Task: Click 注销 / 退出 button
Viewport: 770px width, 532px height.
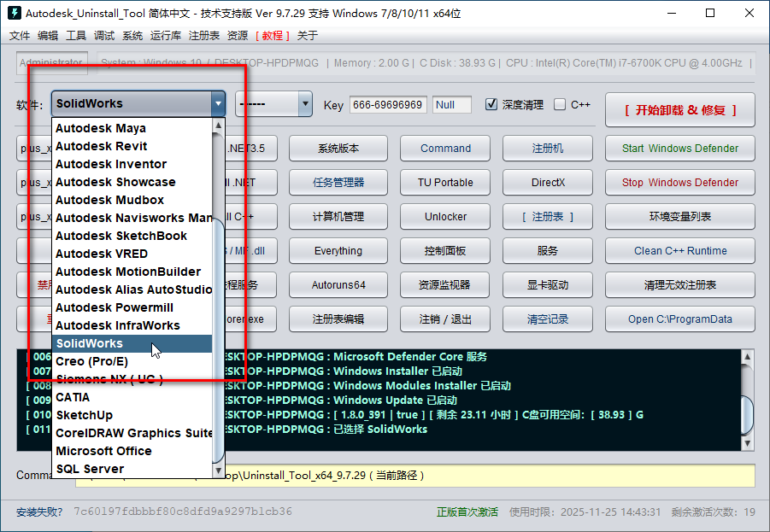Action: click(x=445, y=319)
